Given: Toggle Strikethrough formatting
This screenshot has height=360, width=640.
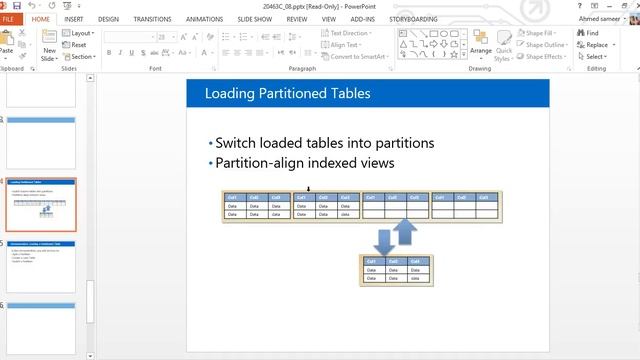Looking at the screenshot, I should pyautogui.click(x=154, y=53).
